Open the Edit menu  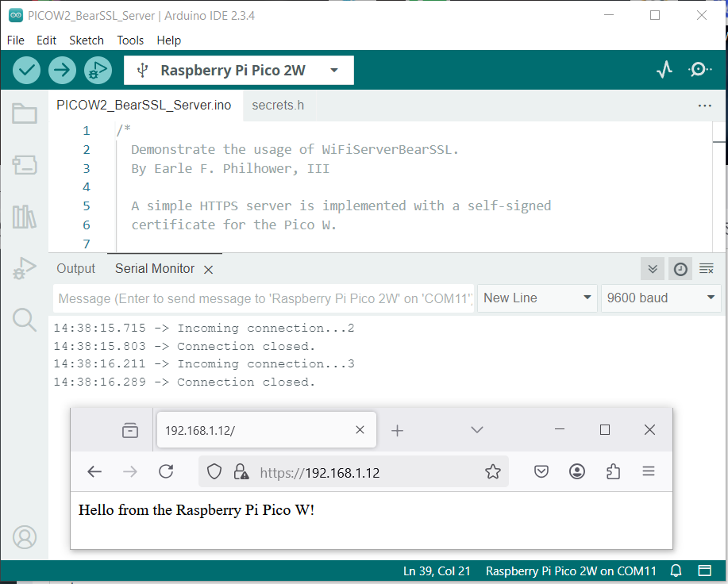(x=46, y=40)
